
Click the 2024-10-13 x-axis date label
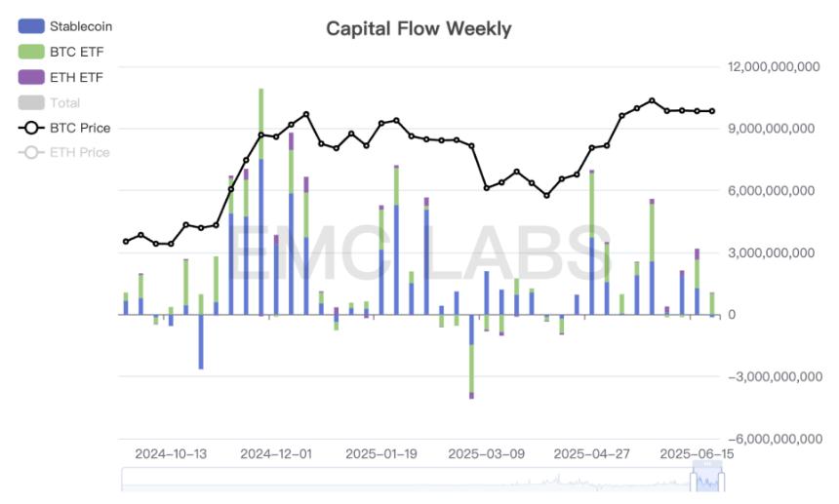[171, 454]
